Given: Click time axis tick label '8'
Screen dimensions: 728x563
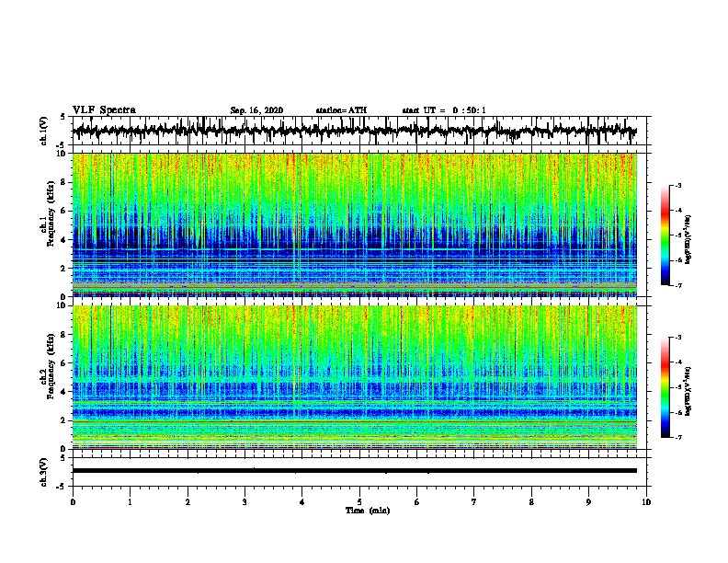Looking at the screenshot, I should [x=531, y=502].
